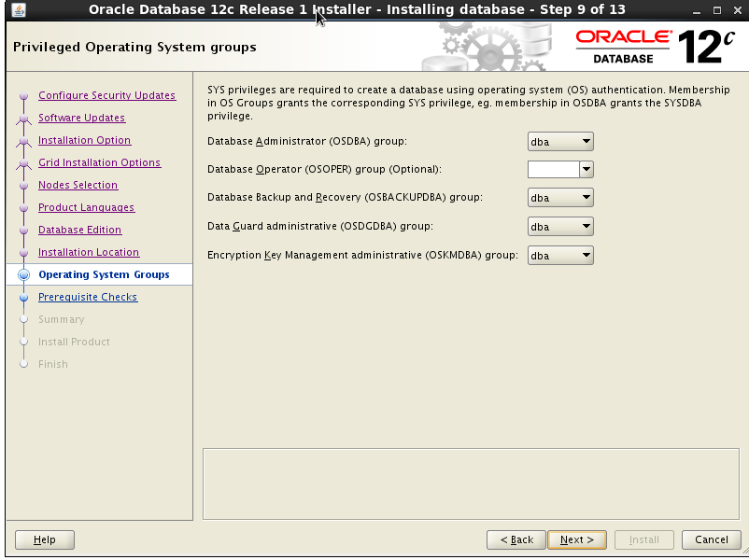This screenshot has height=560, width=749.
Task: Click the Help button
Action: click(45, 540)
